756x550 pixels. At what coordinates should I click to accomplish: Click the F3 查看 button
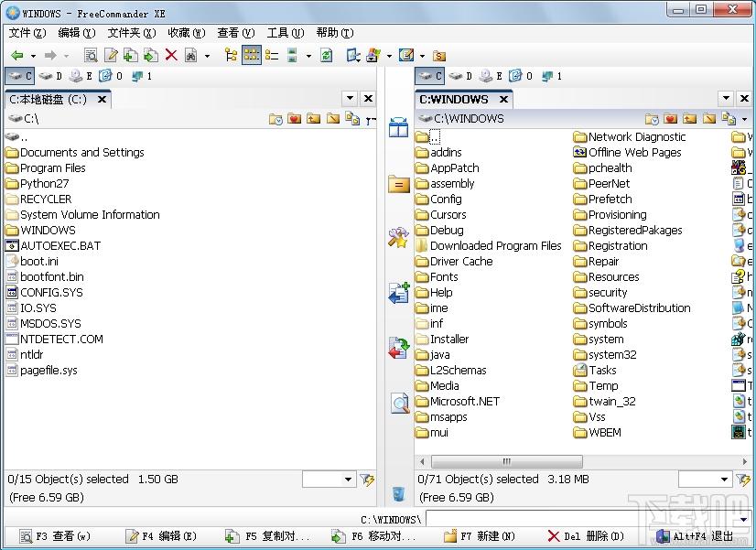click(55, 536)
